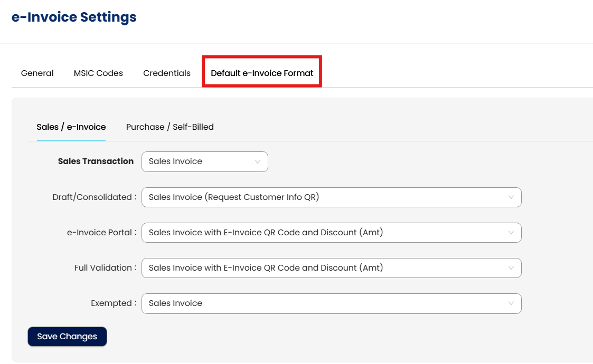
Task: Click the Save Changes button
Action: (67, 337)
